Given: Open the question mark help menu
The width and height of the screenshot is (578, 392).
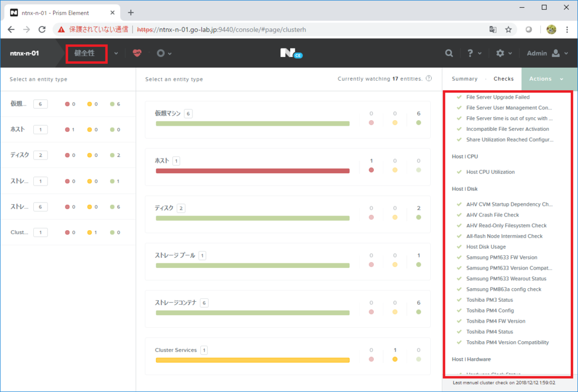Looking at the screenshot, I should (470, 53).
